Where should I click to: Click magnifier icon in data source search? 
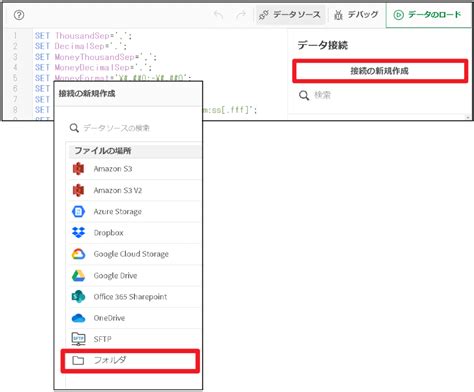click(x=74, y=128)
